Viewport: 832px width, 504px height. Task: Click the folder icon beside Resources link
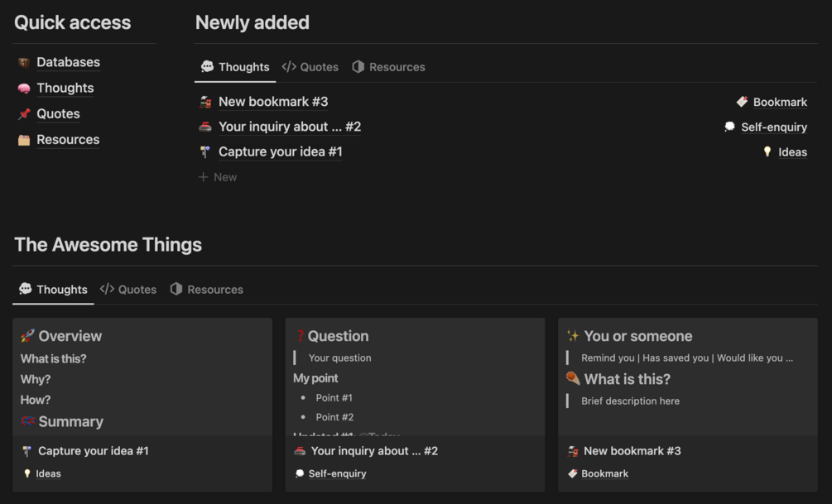pyautogui.click(x=24, y=140)
